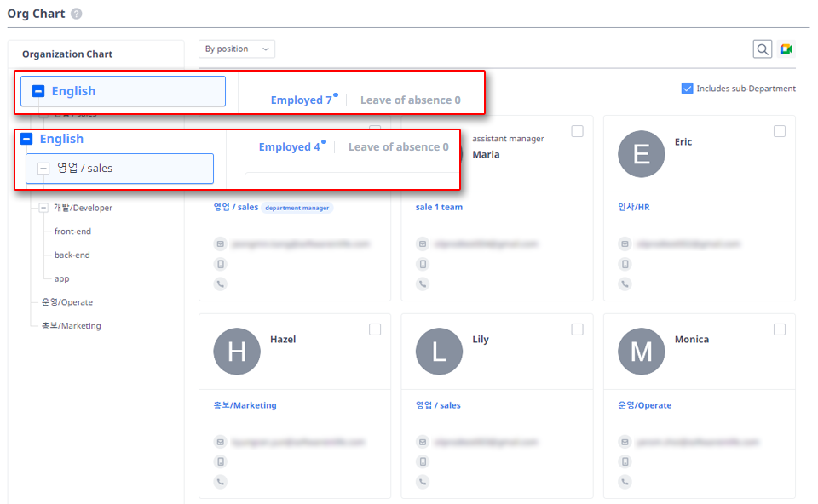Click Eric's avatar circle with letter E

[641, 154]
